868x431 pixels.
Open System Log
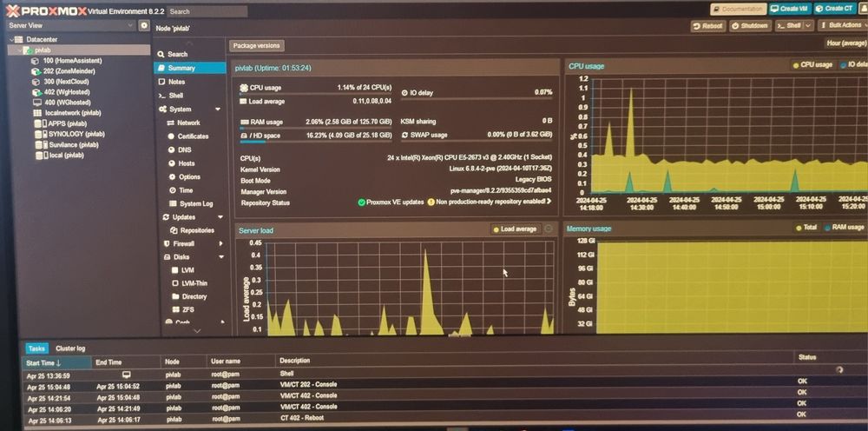[x=196, y=203]
